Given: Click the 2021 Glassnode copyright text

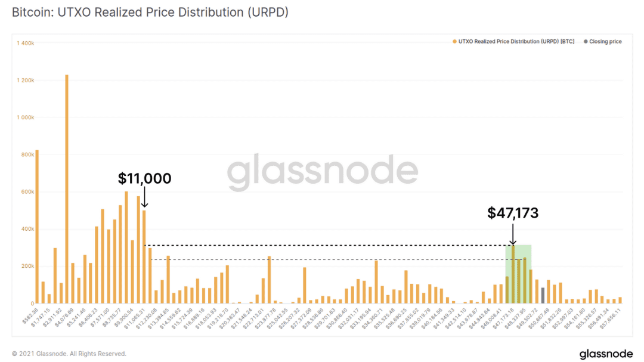Looking at the screenshot, I should 69,354.
